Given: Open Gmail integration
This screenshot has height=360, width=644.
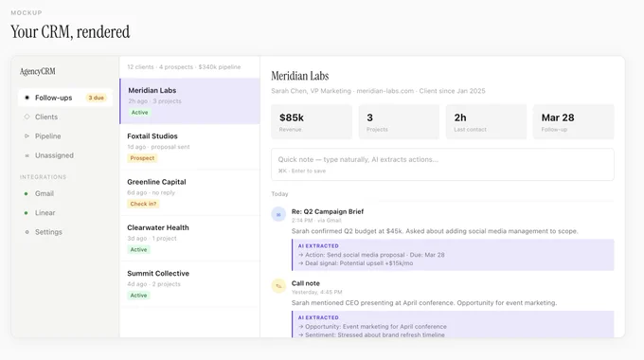Looking at the screenshot, I should tap(65, 193).
